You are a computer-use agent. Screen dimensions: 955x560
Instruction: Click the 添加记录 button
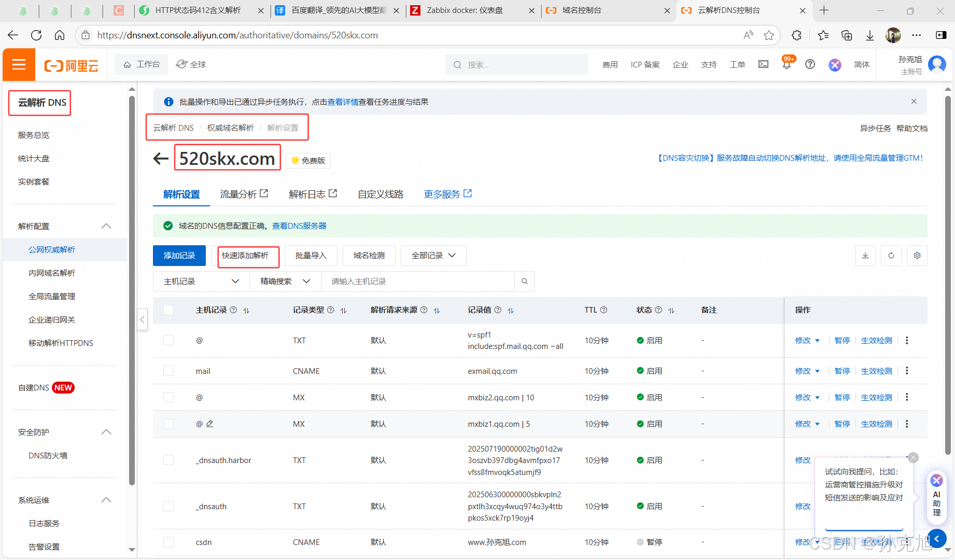(179, 256)
